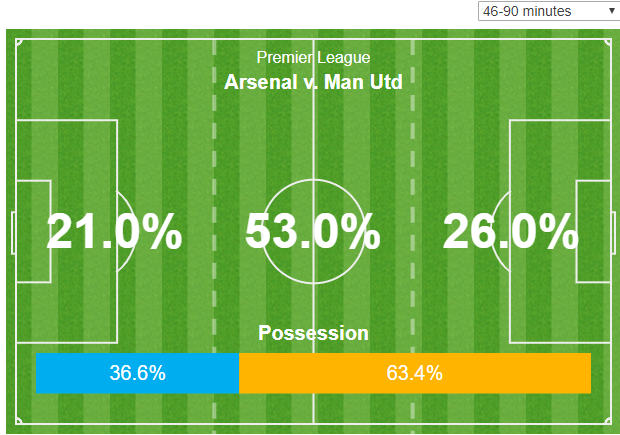Viewport: 620px width, 435px height.
Task: Click the right goal on the pitch
Action: point(614,233)
